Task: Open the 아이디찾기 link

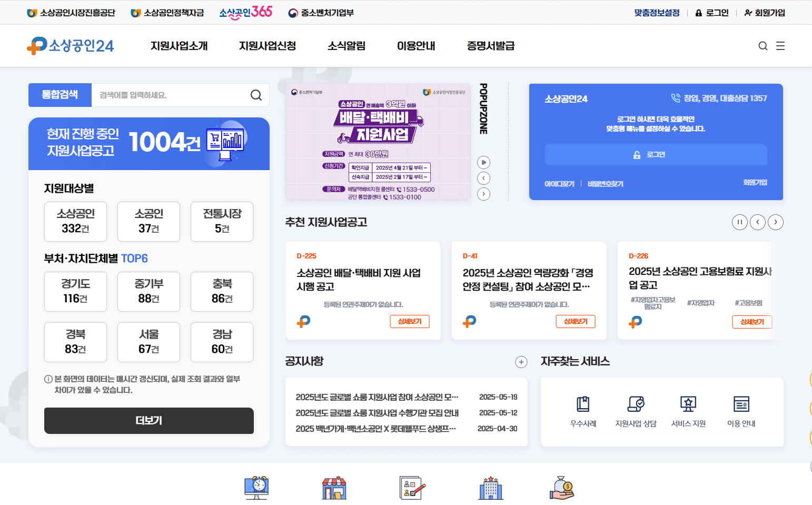Action: pos(560,183)
